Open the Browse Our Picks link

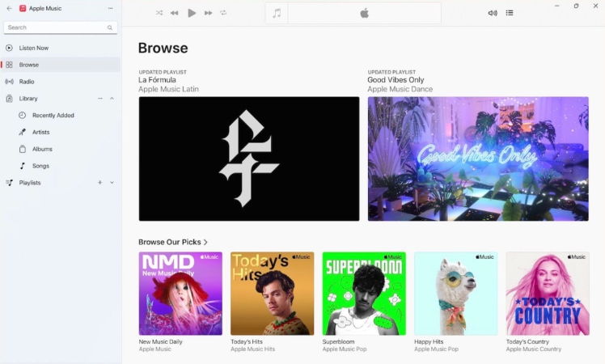[172, 242]
